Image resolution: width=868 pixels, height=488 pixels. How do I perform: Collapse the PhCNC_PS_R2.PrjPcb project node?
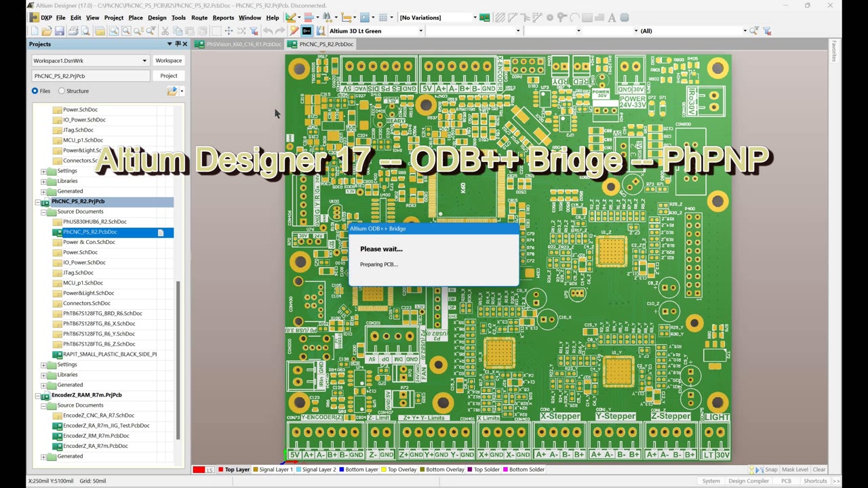(x=37, y=202)
